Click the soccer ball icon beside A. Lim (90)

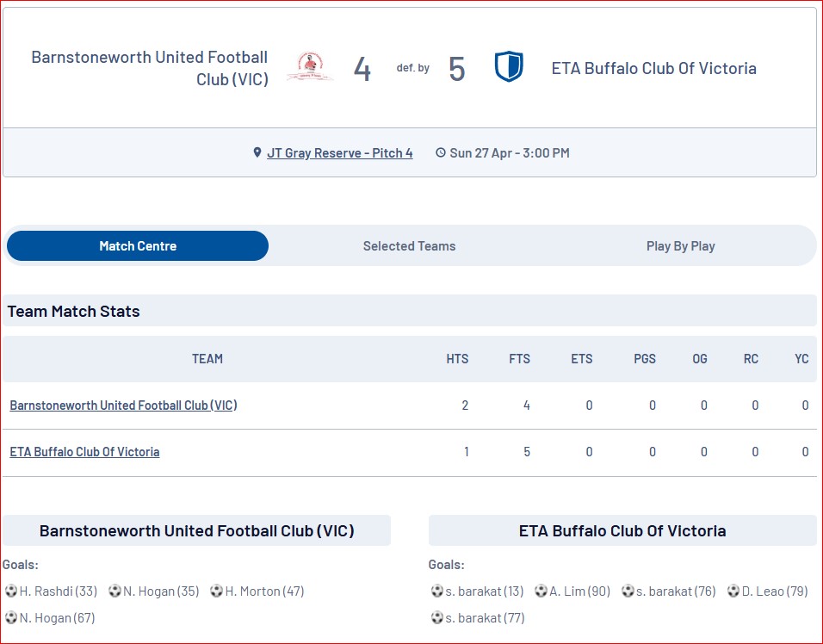coord(541,591)
